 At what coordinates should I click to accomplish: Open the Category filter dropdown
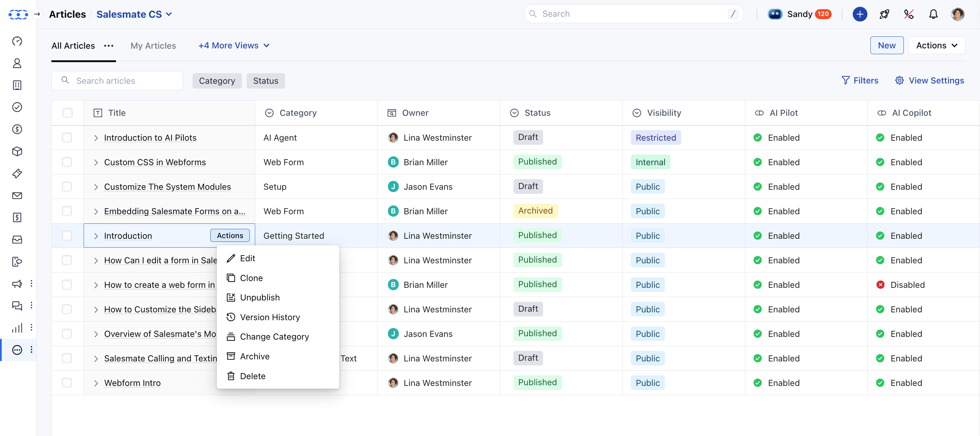(217, 81)
